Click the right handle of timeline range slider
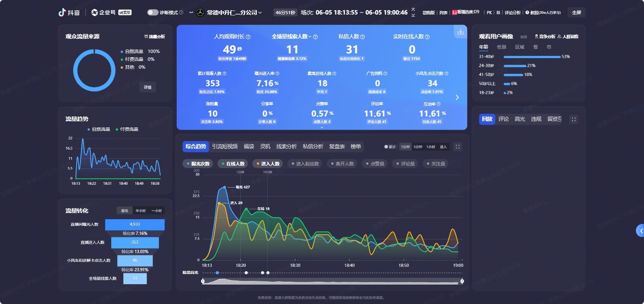The width and height of the screenshot is (644, 304). pos(462,281)
